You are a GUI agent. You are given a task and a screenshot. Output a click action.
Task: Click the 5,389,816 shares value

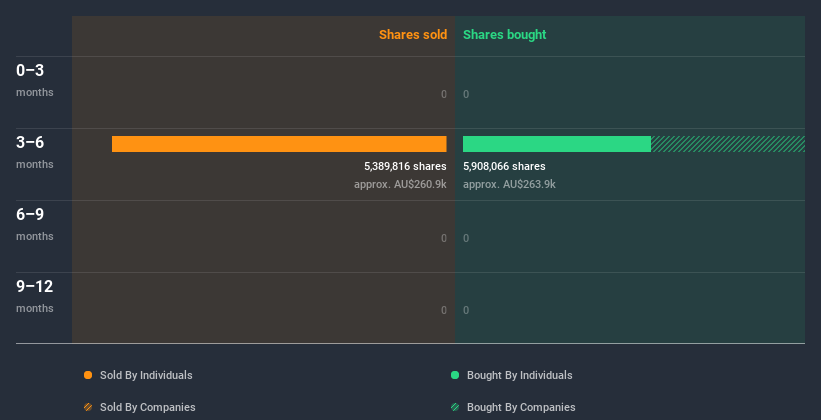tap(405, 167)
